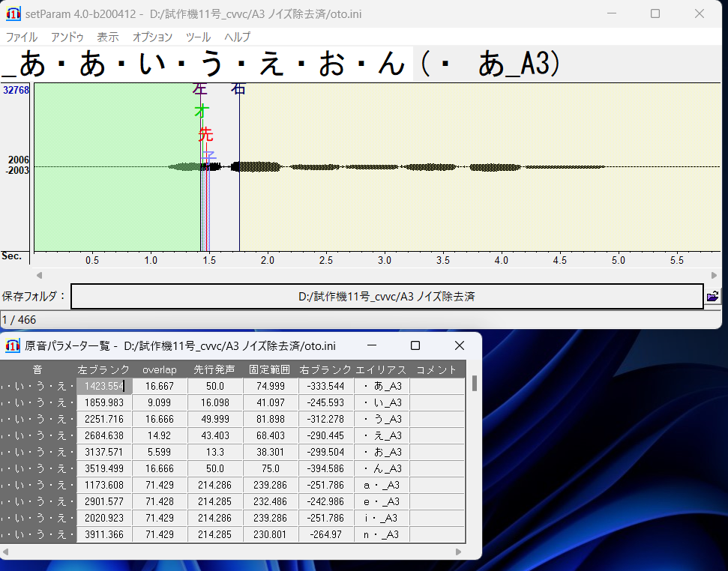Click the green オ overlap marker
This screenshot has height=571, width=728.
tap(202, 111)
